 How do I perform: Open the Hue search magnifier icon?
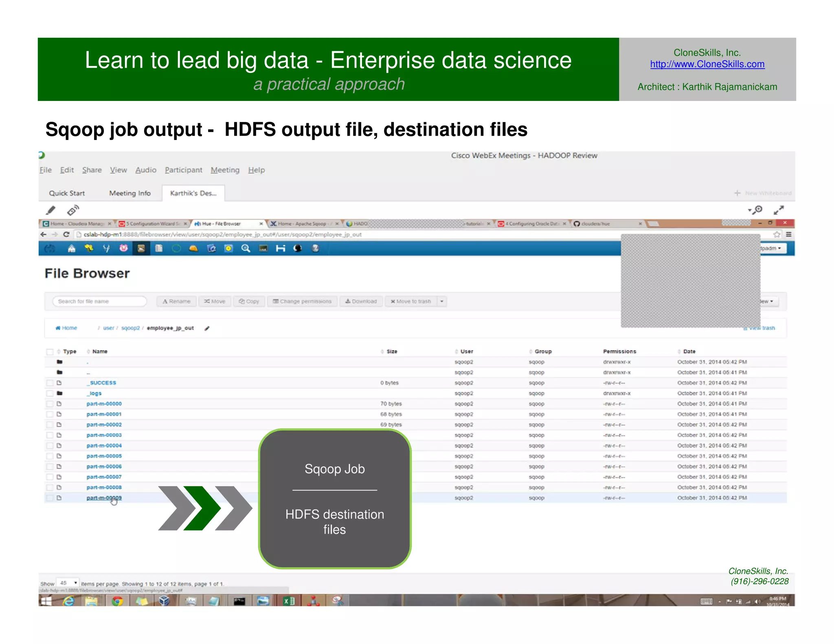(x=246, y=248)
